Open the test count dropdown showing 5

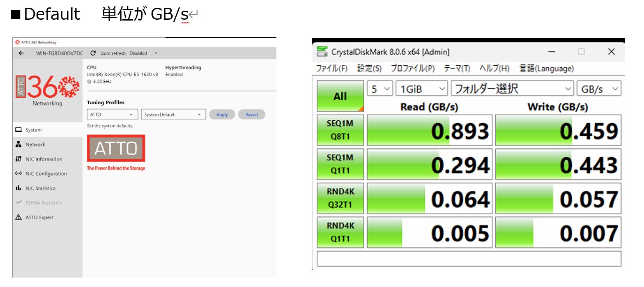pyautogui.click(x=380, y=89)
